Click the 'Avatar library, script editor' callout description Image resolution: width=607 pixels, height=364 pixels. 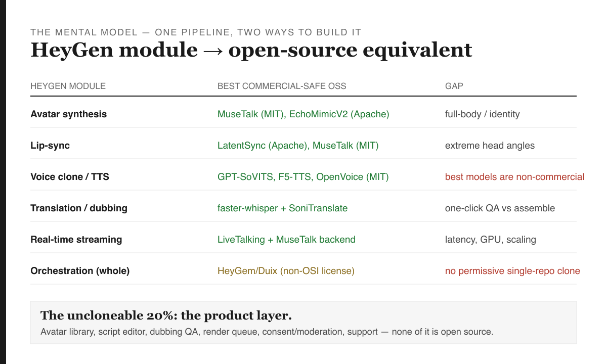[267, 332]
